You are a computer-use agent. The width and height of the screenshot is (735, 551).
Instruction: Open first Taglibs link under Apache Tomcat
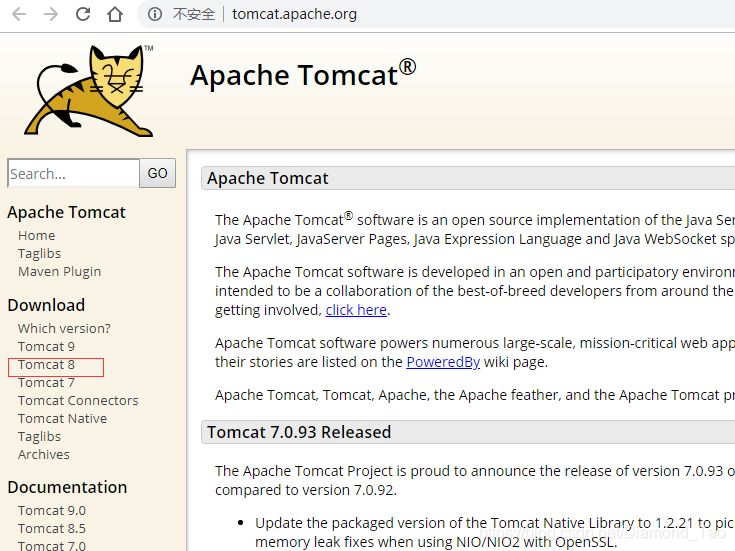(39, 253)
